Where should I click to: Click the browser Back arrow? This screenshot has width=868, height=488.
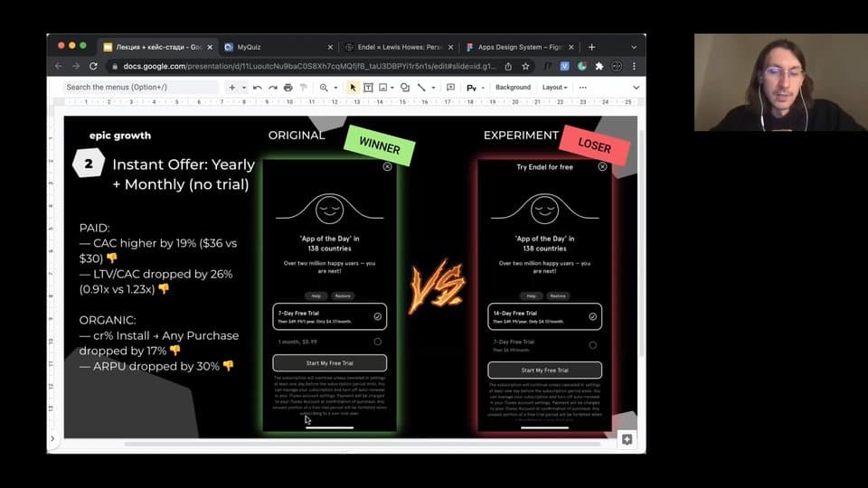coord(59,66)
